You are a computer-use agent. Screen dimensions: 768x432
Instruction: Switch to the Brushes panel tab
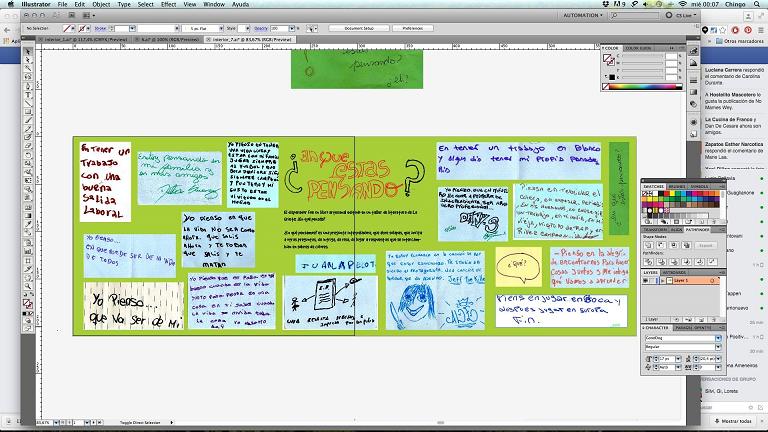point(677,186)
